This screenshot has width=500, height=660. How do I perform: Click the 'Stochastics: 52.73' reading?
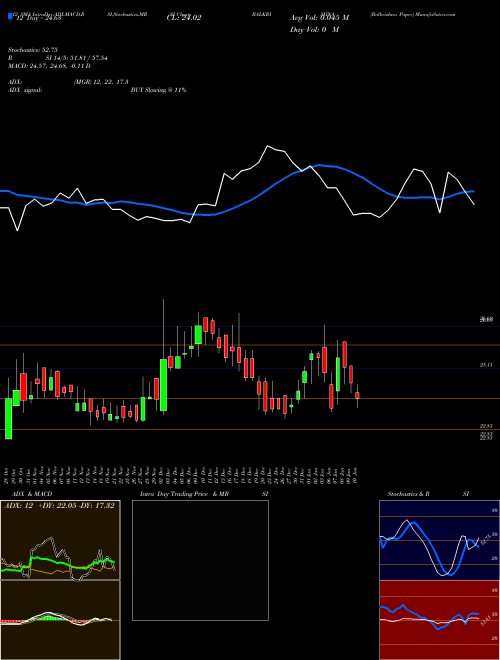point(32,50)
